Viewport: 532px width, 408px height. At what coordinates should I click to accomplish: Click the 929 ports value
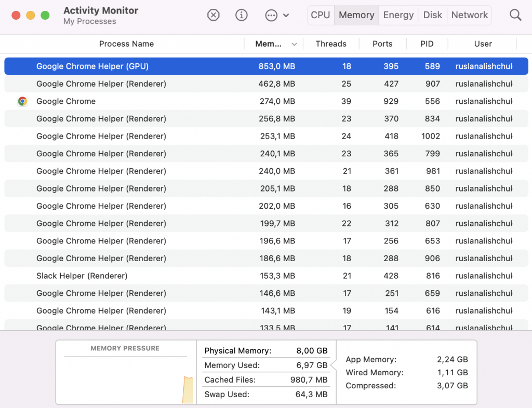point(391,101)
